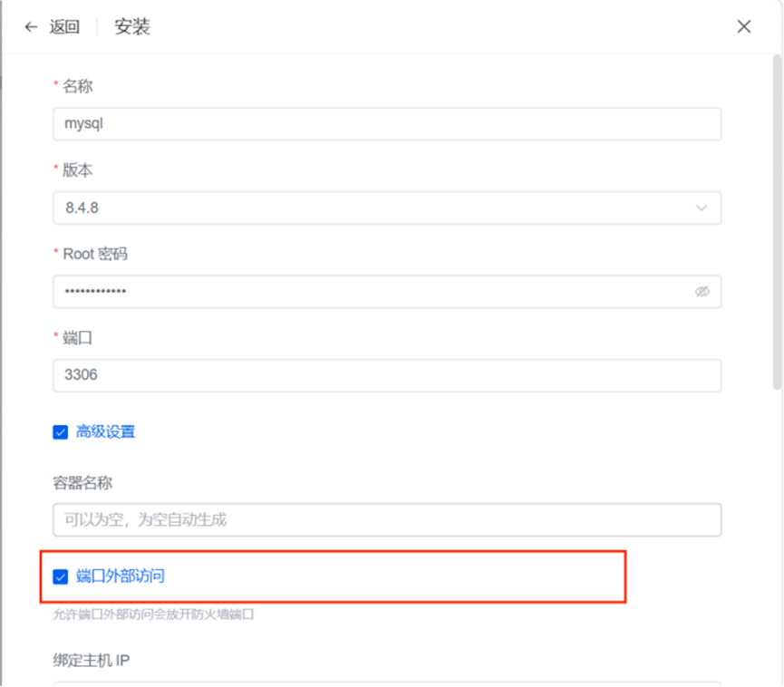This screenshot has width=784, height=687.
Task: Open the 版本 dropdown showing 8.4.8
Action: pos(387,208)
